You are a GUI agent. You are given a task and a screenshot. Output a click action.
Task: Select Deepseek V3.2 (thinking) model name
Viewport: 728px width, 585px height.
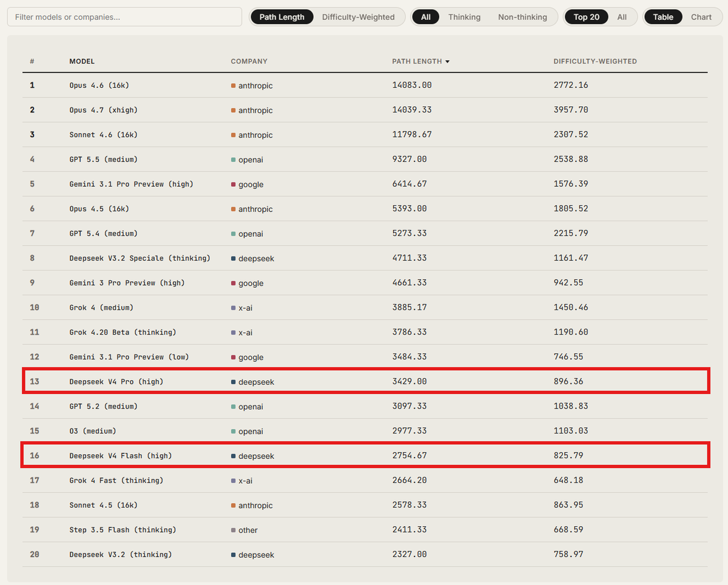point(120,555)
